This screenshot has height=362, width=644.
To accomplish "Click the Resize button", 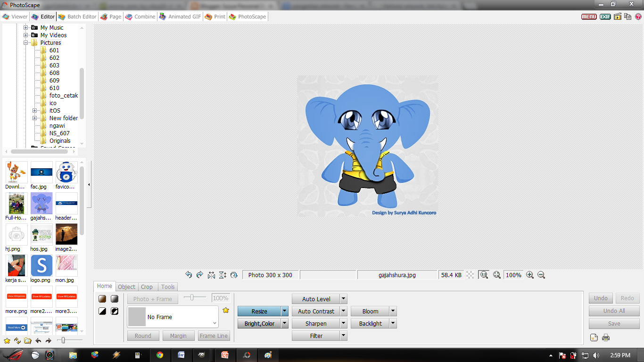I will (x=259, y=311).
